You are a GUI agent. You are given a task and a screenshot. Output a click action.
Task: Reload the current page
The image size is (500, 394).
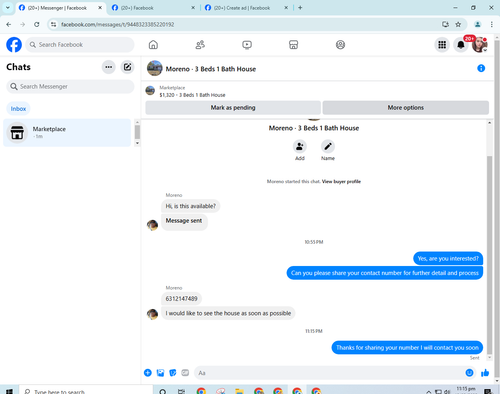point(37,24)
